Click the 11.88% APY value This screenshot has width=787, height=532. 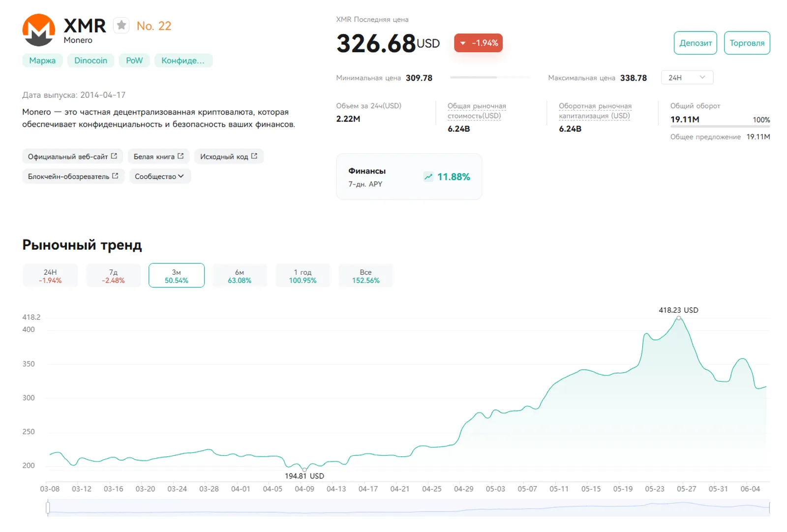pos(454,177)
